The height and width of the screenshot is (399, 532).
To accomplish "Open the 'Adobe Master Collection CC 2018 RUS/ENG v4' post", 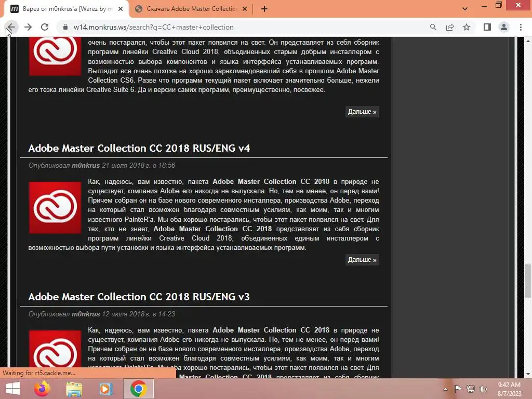I will pyautogui.click(x=139, y=148).
